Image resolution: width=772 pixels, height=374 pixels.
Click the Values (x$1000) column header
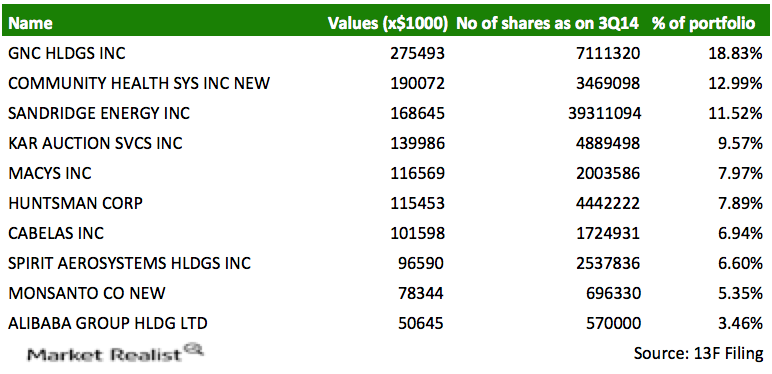pyautogui.click(x=388, y=23)
